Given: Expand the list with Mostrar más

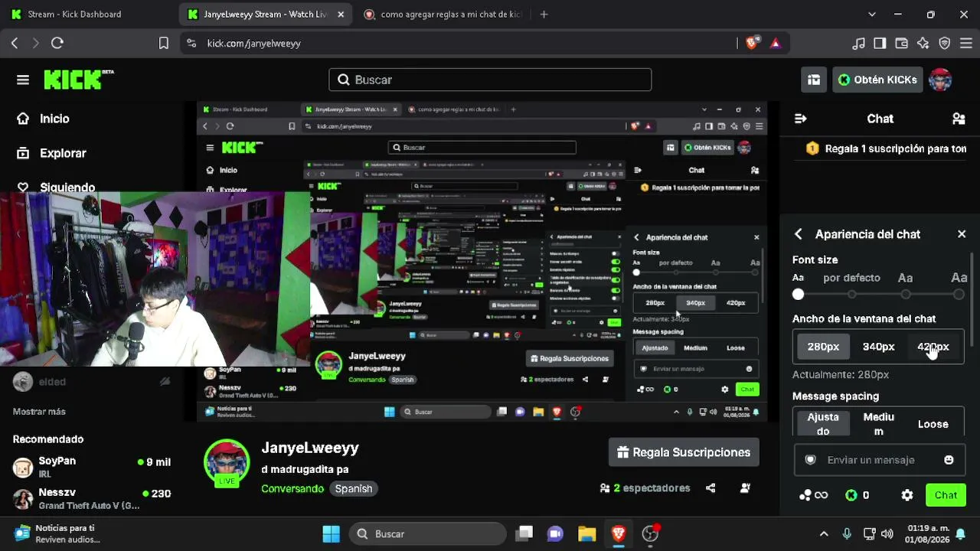Looking at the screenshot, I should (x=39, y=412).
